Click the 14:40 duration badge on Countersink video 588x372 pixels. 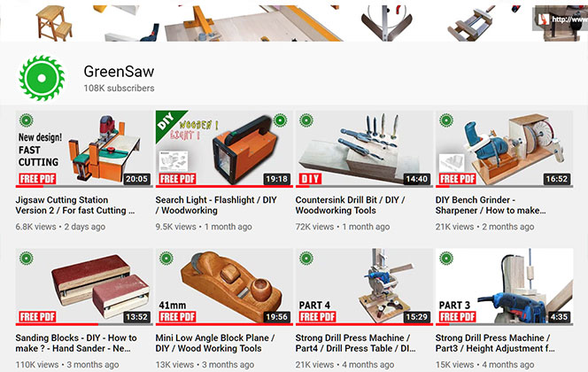416,179
